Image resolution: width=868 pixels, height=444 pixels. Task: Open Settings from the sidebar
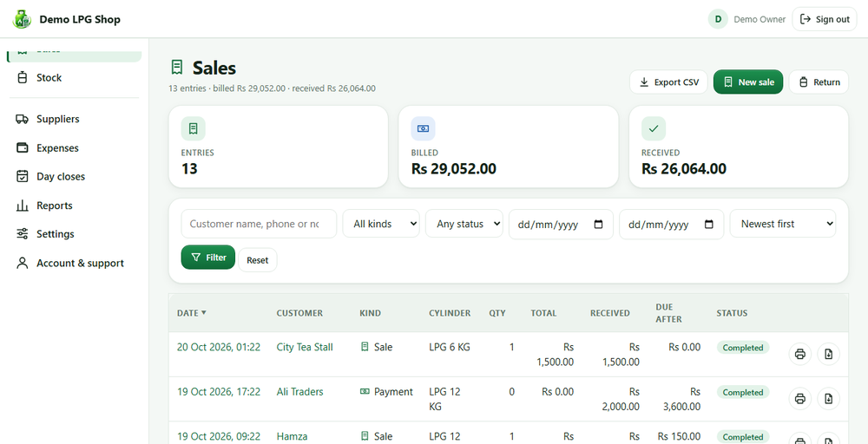tap(74, 234)
